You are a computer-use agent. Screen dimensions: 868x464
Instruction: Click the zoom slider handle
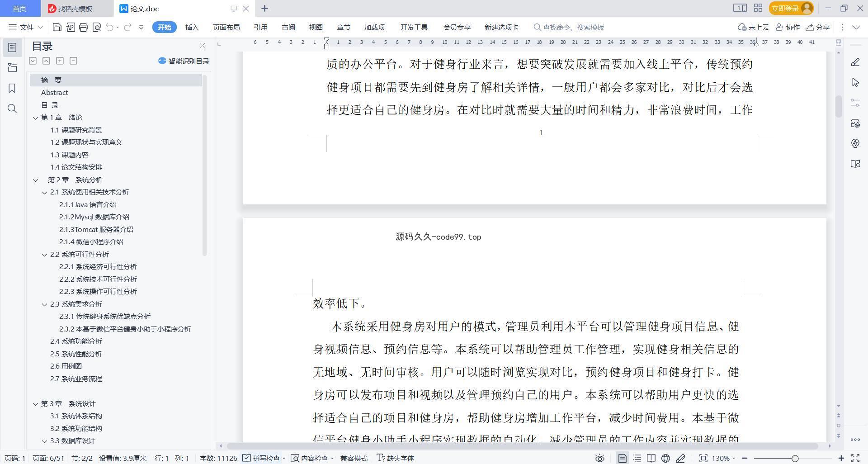[x=795, y=458]
